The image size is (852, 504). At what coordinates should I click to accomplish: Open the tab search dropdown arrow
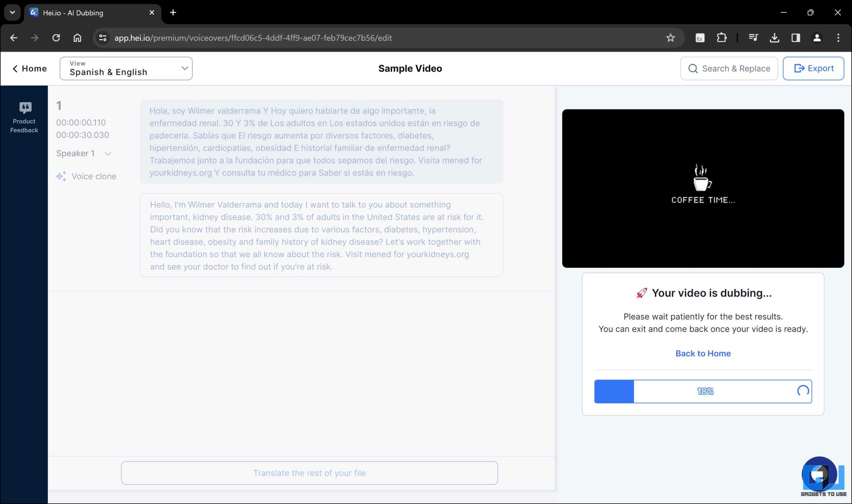[12, 13]
